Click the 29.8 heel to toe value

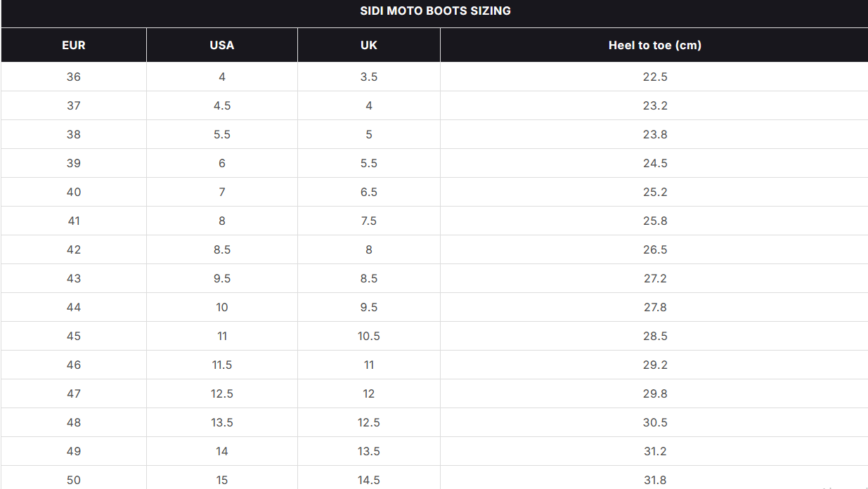point(654,393)
